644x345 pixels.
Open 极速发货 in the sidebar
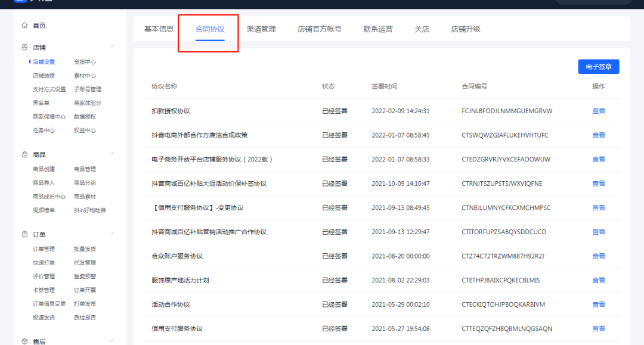pos(44,318)
